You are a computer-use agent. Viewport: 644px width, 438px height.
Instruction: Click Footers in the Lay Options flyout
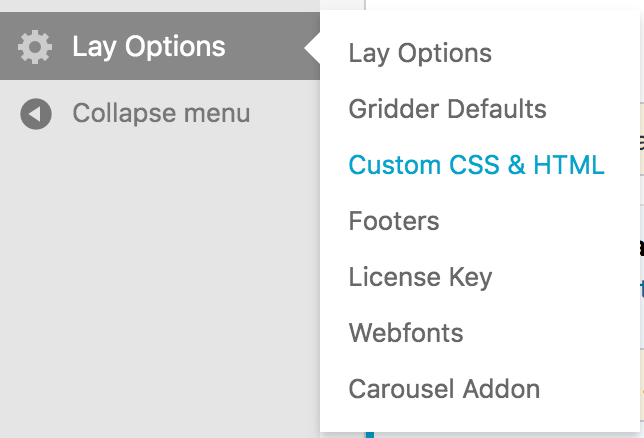[x=394, y=221]
